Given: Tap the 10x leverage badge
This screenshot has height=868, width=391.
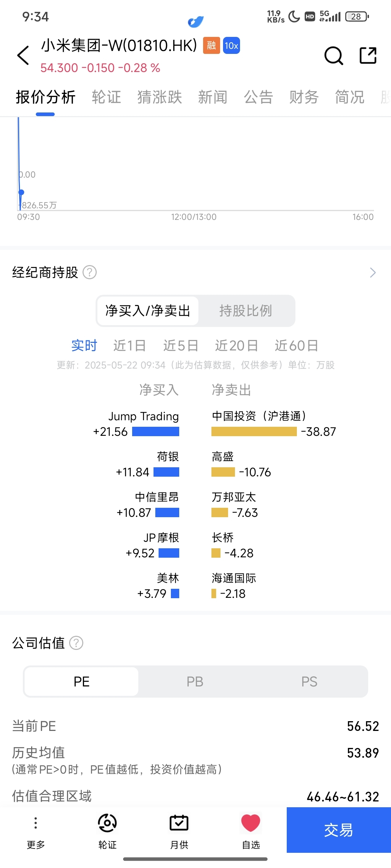Looking at the screenshot, I should pyautogui.click(x=231, y=46).
